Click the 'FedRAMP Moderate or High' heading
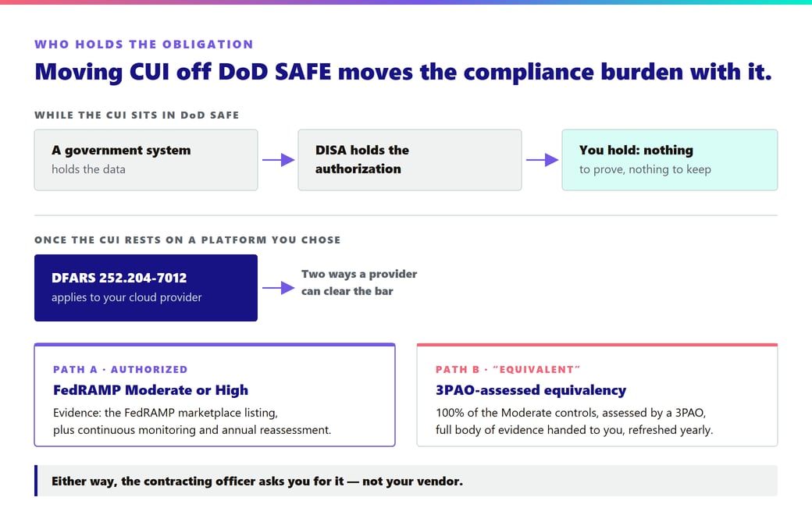Viewport: 812px width, 515px height. (151, 389)
